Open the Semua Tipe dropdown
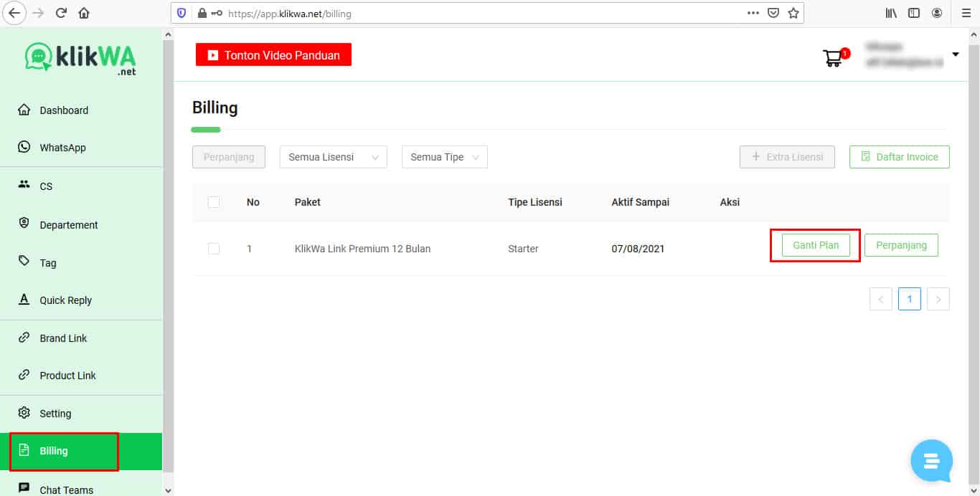This screenshot has width=980, height=496. tap(445, 157)
